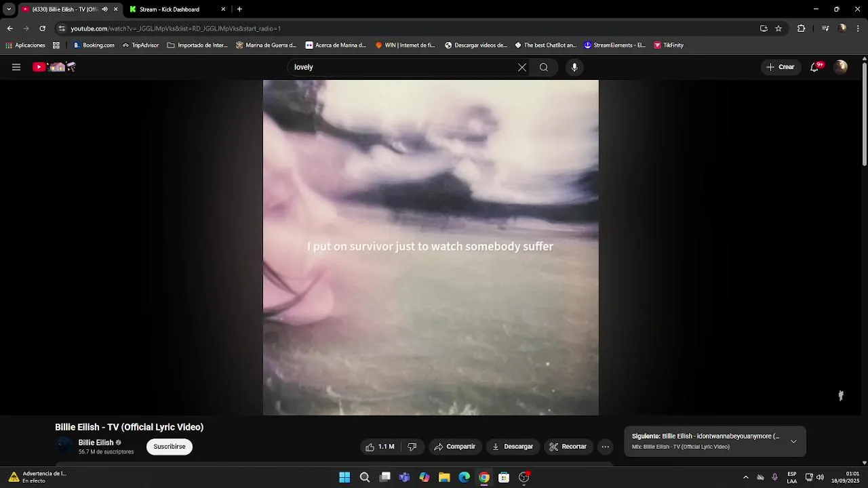Image resolution: width=868 pixels, height=488 pixels.
Task: Open Chrome three-dot menu
Action: click(859, 28)
